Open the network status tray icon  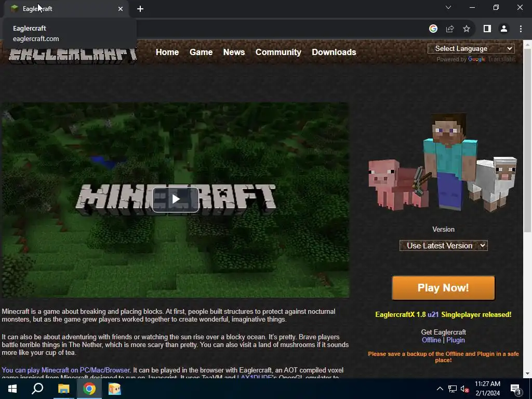[x=453, y=389]
